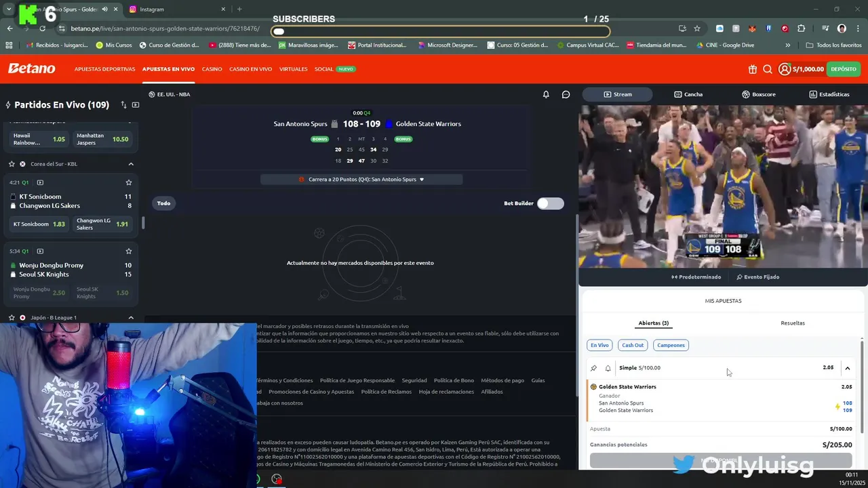The width and height of the screenshot is (868, 488).
Task: Go back in the browser
Action: coord(9,28)
